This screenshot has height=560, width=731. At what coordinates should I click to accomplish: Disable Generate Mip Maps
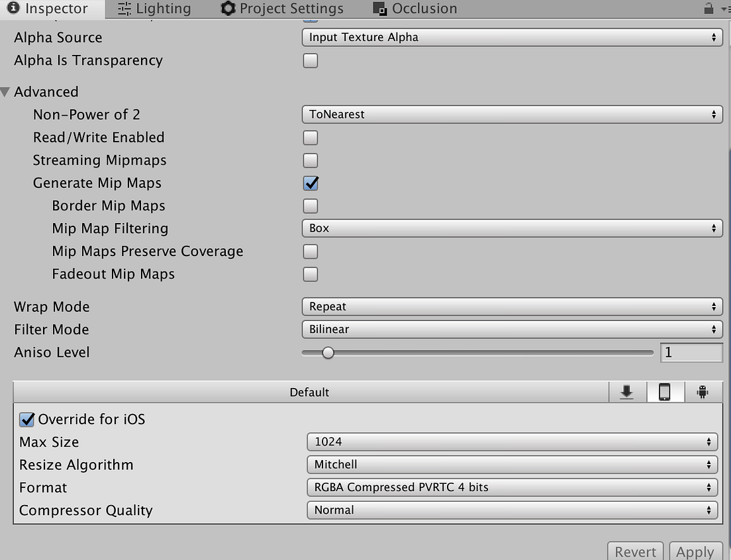coord(311,183)
